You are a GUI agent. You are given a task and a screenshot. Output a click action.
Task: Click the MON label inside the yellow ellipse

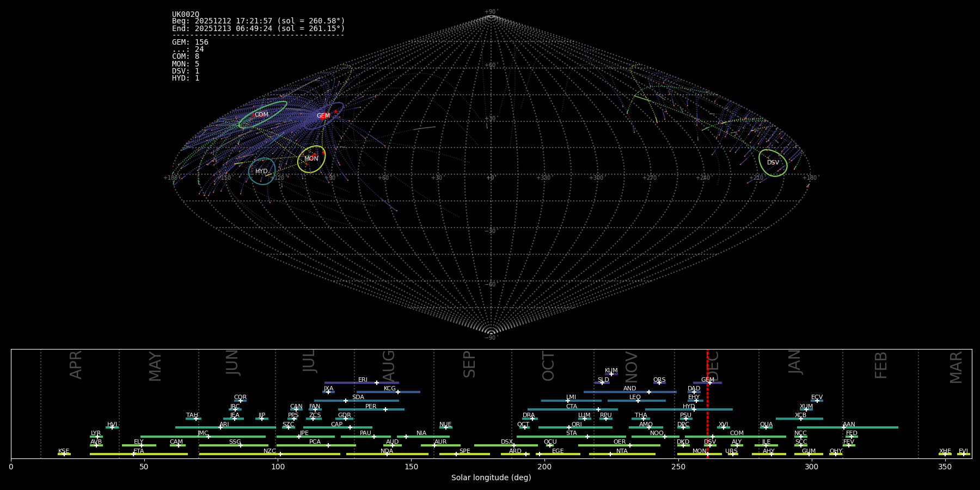pos(311,159)
